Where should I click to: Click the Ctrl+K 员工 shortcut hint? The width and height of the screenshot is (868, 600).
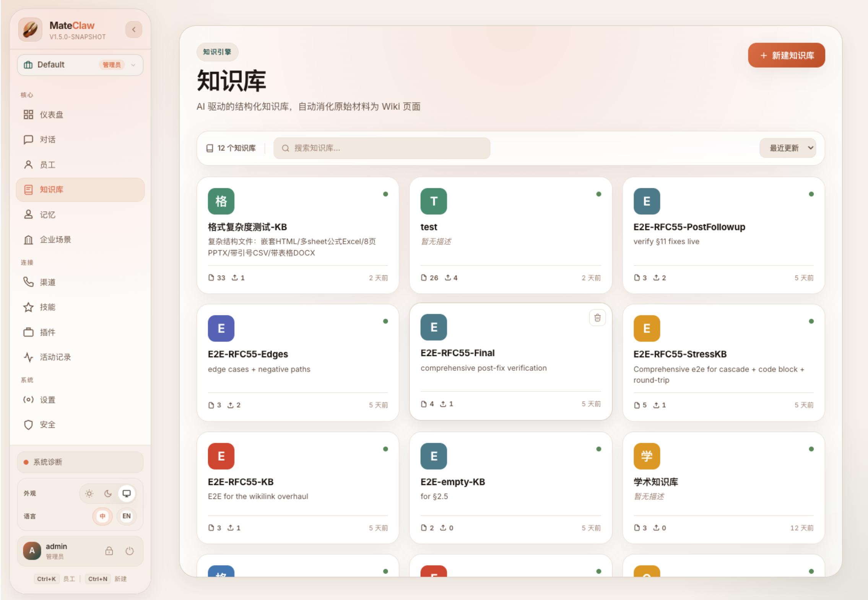coord(55,579)
